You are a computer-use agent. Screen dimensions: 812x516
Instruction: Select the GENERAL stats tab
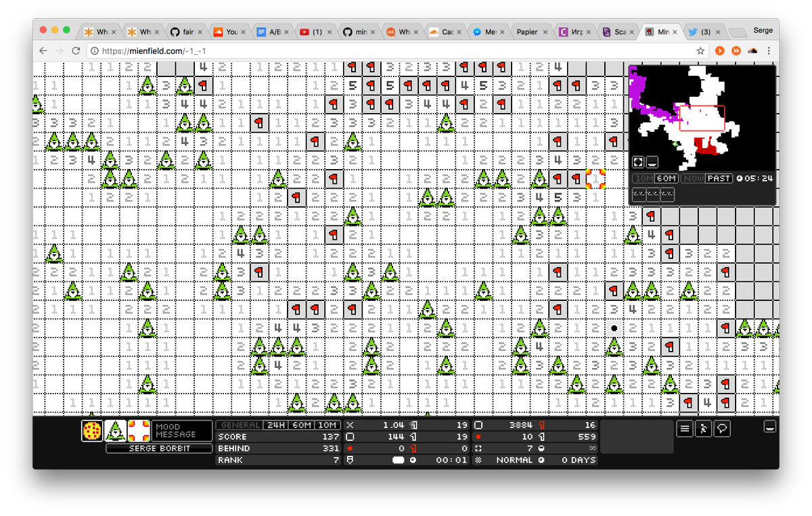pyautogui.click(x=240, y=425)
